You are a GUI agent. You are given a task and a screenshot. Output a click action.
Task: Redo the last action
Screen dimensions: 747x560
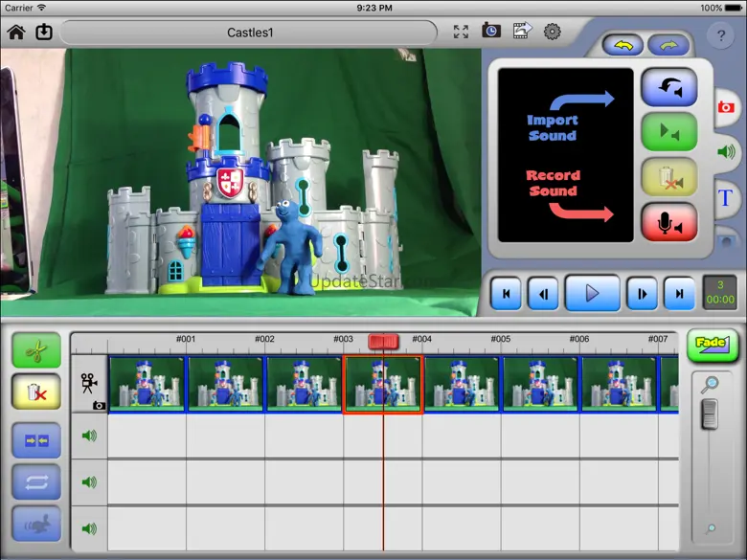coord(668,46)
